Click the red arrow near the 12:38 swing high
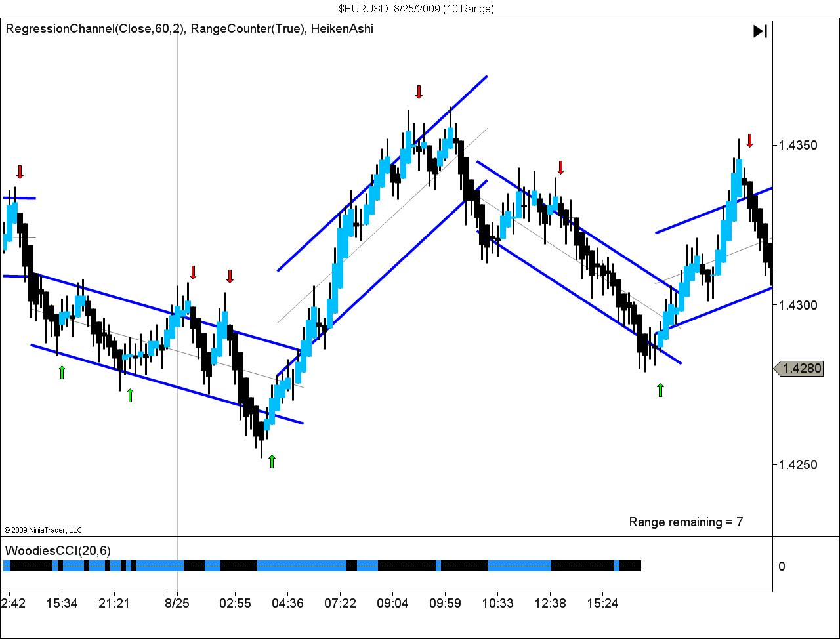Screen dimensions: 840x639 pyautogui.click(x=561, y=168)
